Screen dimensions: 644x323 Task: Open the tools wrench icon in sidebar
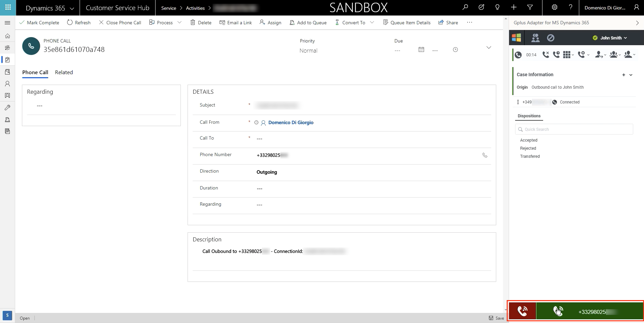click(x=7, y=108)
